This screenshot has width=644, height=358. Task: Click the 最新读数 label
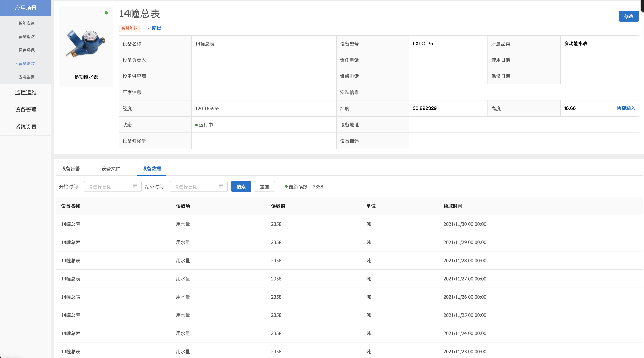[298, 187]
